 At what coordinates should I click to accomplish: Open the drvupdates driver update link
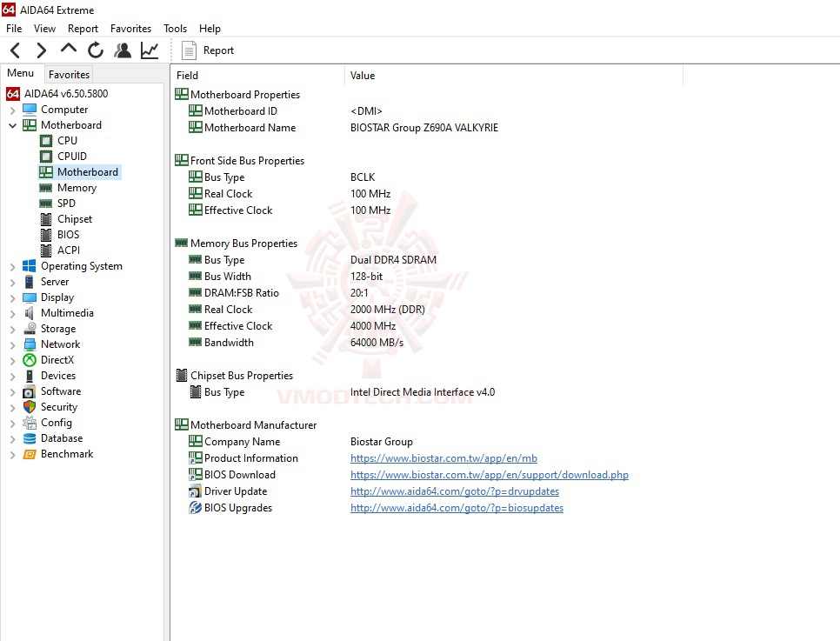coord(454,491)
